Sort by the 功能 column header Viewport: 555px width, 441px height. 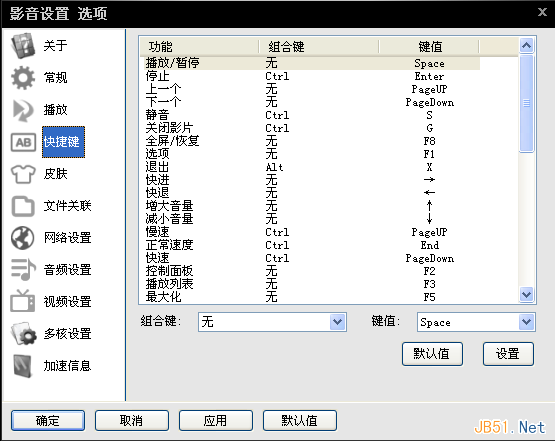coord(199,47)
